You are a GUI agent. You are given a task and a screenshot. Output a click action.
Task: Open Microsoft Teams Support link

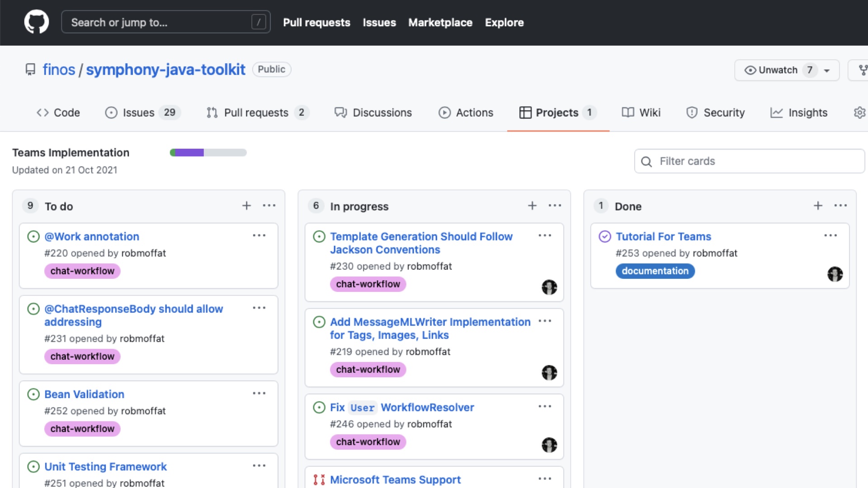click(x=395, y=479)
